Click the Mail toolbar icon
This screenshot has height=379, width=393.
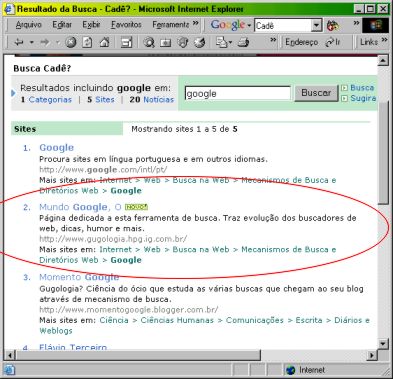coord(221,42)
